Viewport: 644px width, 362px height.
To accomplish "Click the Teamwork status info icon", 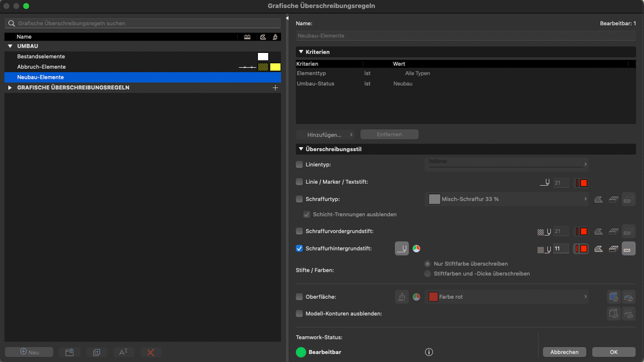I will point(429,352).
